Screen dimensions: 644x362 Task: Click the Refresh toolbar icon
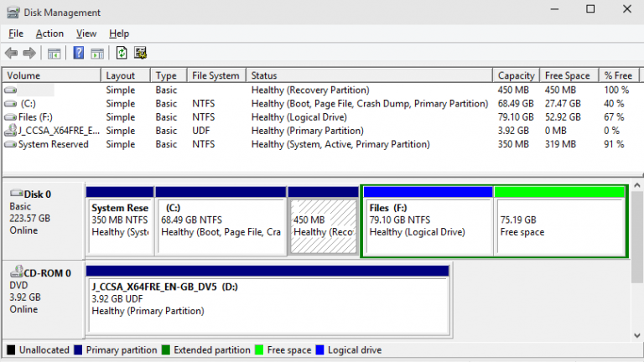[x=122, y=53]
